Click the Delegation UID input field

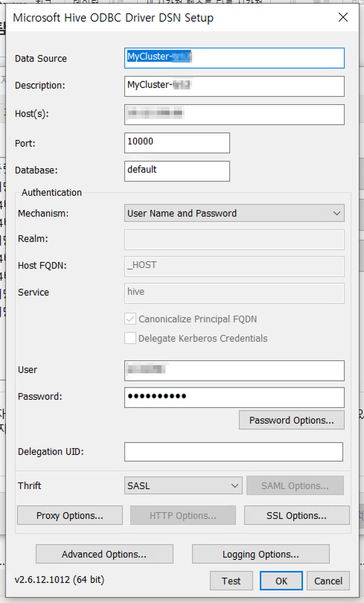[234, 452]
